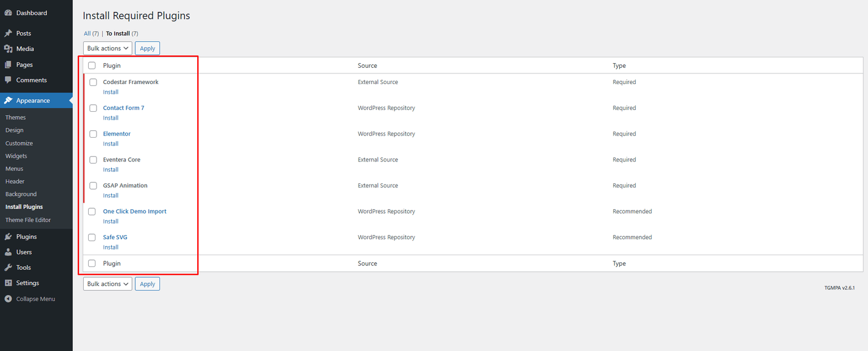The image size is (868, 351).
Task: Open the Safe SVG plugin name link
Action: tap(115, 238)
